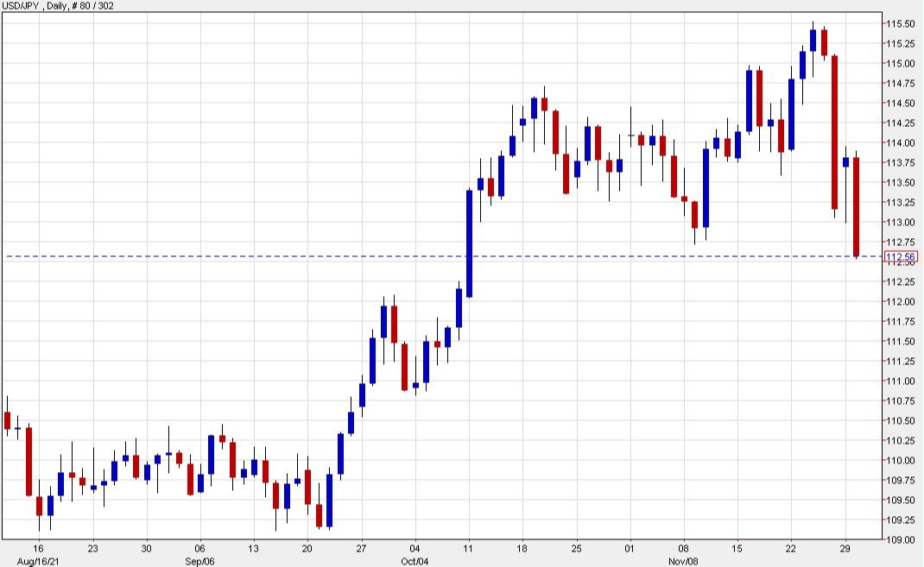The width and height of the screenshot is (924, 567).
Task: Click date tick 18 on time axis
Action: [522, 549]
